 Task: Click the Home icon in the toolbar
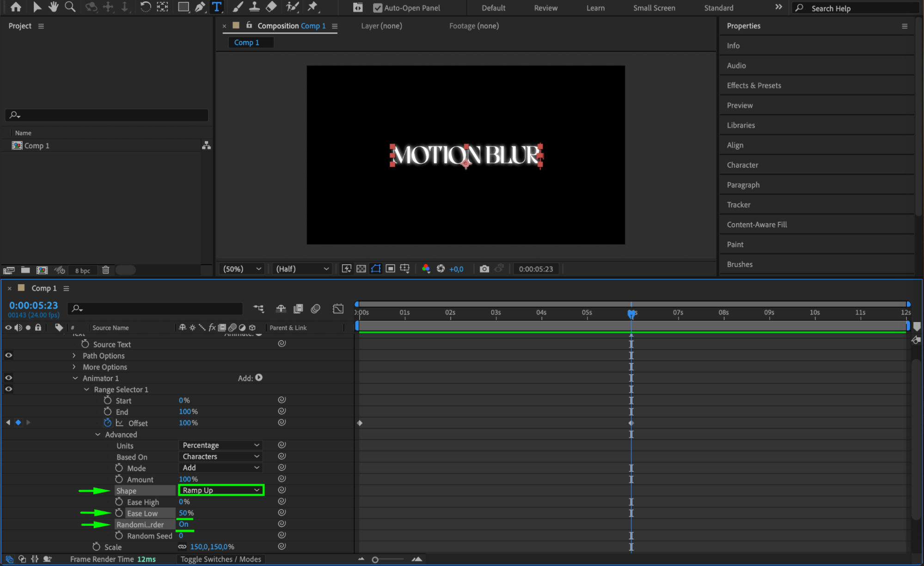tap(16, 7)
